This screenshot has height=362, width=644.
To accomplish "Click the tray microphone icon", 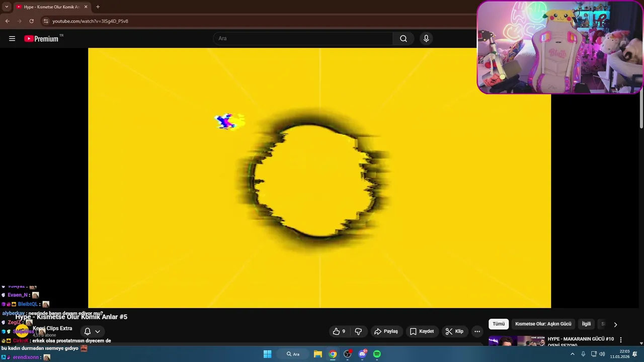I will tap(583, 354).
